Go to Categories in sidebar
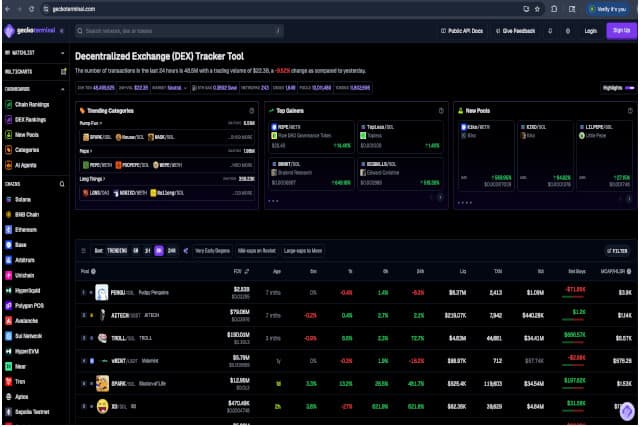640x427 pixels. click(28, 149)
